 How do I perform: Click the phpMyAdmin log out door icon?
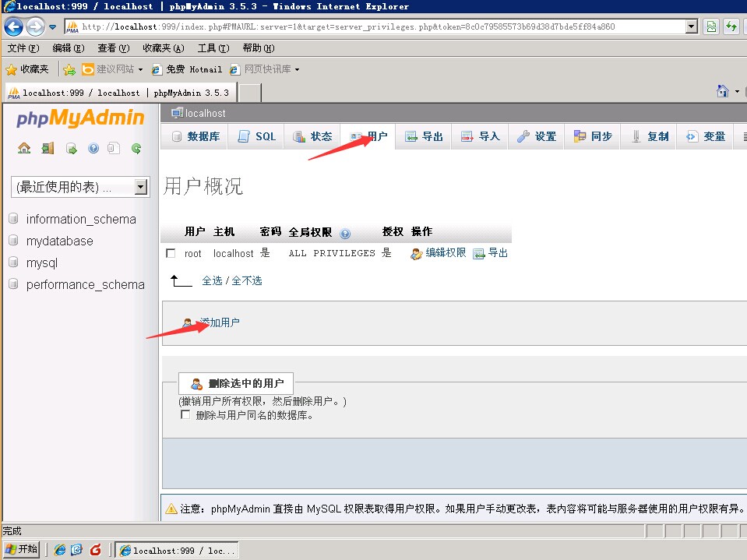pos(48,149)
